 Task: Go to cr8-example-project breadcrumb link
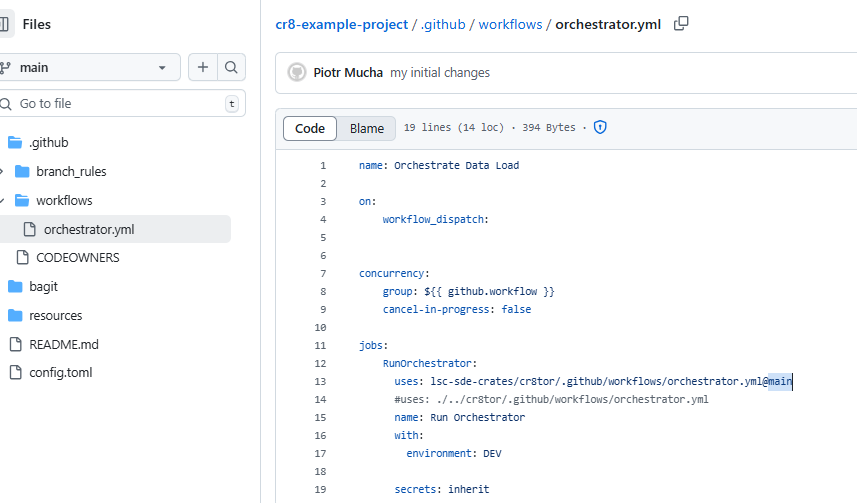342,25
